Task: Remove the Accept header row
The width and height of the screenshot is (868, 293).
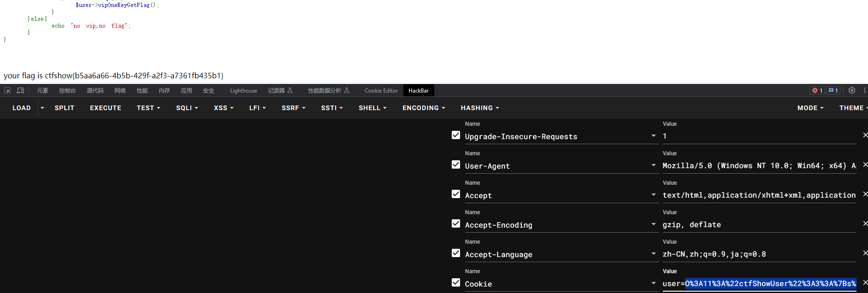Action: tap(865, 194)
